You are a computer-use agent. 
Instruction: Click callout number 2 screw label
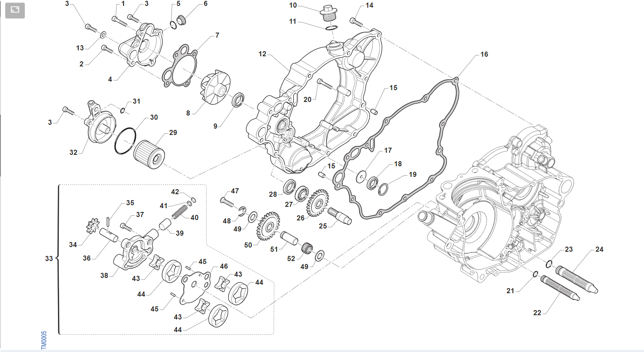81,64
